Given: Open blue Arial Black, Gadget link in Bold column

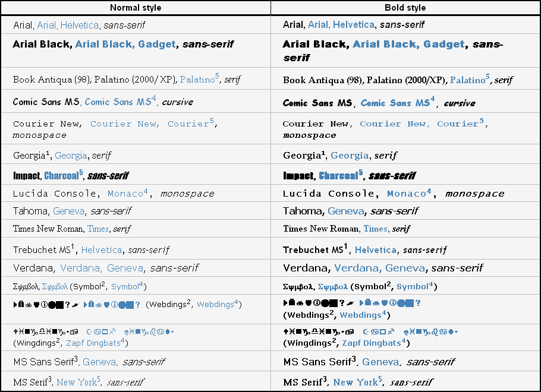Looking at the screenshot, I should 409,44.
